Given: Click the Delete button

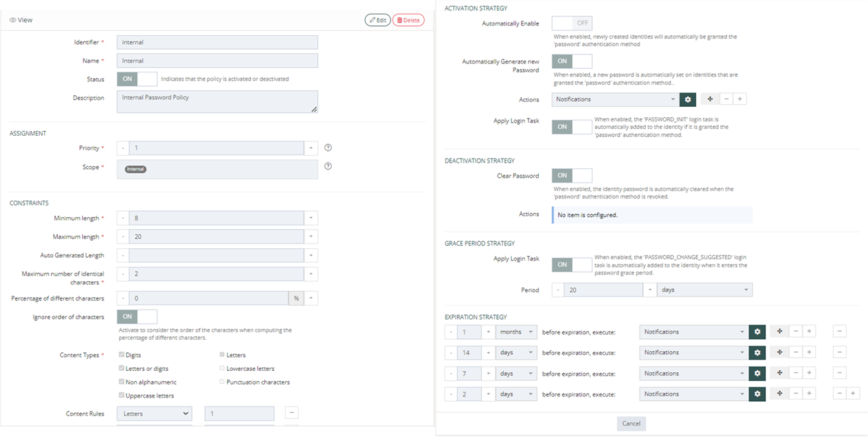Looking at the screenshot, I should click(408, 20).
